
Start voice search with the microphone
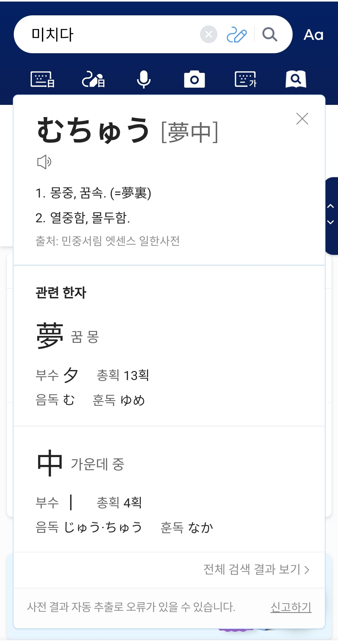pyautogui.click(x=144, y=79)
